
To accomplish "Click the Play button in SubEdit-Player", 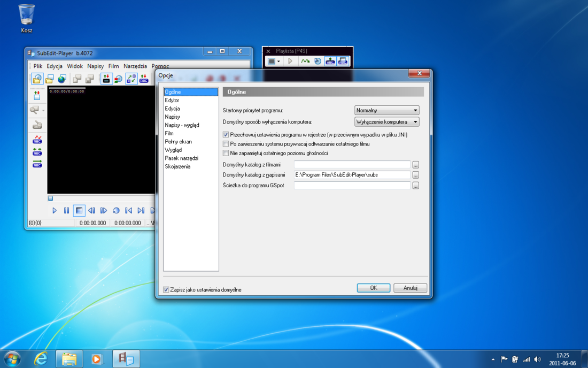I will [55, 210].
